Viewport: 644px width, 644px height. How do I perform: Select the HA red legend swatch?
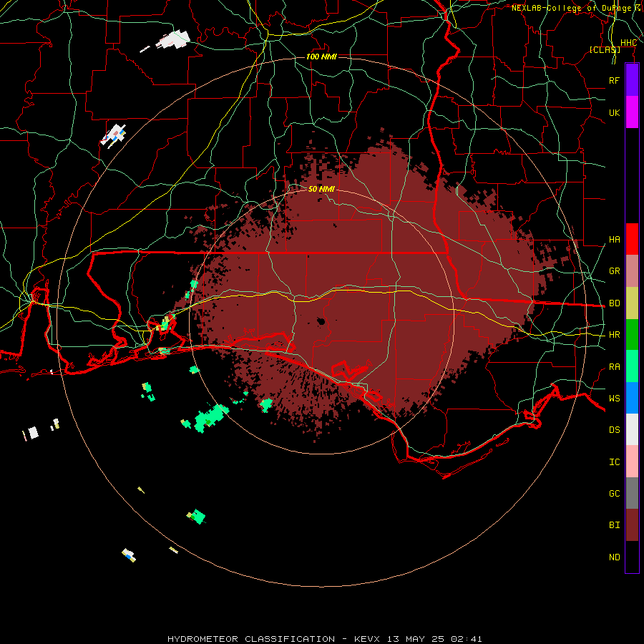point(632,239)
